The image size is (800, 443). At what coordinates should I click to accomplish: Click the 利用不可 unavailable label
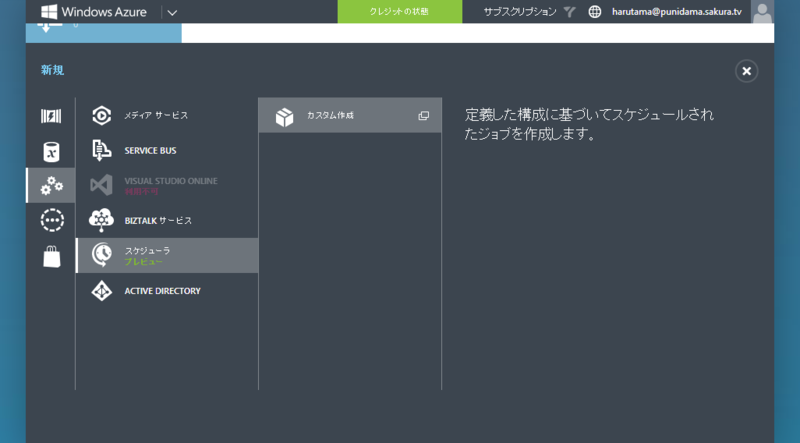(x=141, y=191)
